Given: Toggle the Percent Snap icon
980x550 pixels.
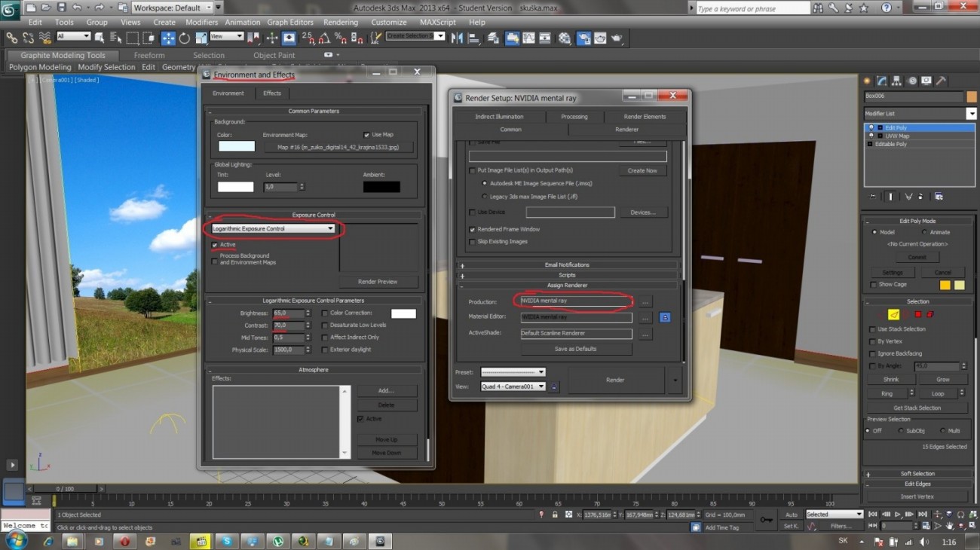Looking at the screenshot, I should pos(341,38).
